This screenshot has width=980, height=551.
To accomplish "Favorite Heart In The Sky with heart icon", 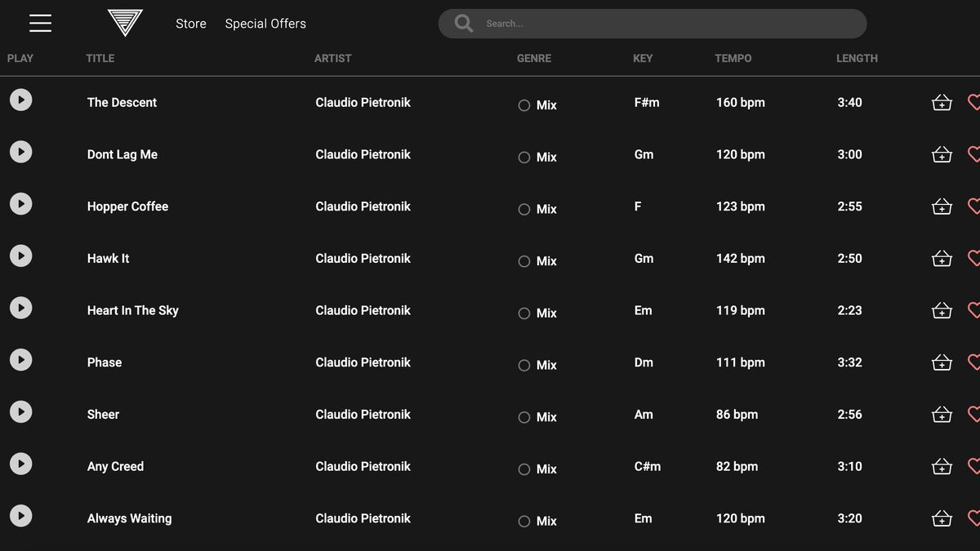I will coord(973,310).
